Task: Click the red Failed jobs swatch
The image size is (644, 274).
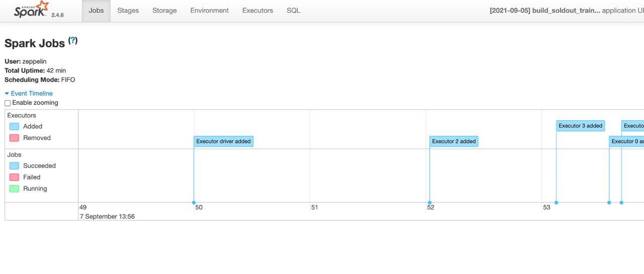Action: 14,177
